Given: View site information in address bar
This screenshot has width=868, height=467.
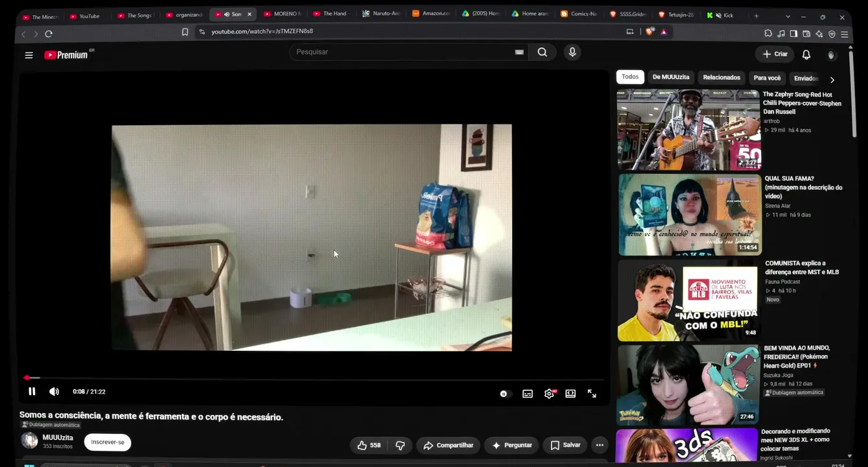Looking at the screenshot, I should click(x=202, y=32).
